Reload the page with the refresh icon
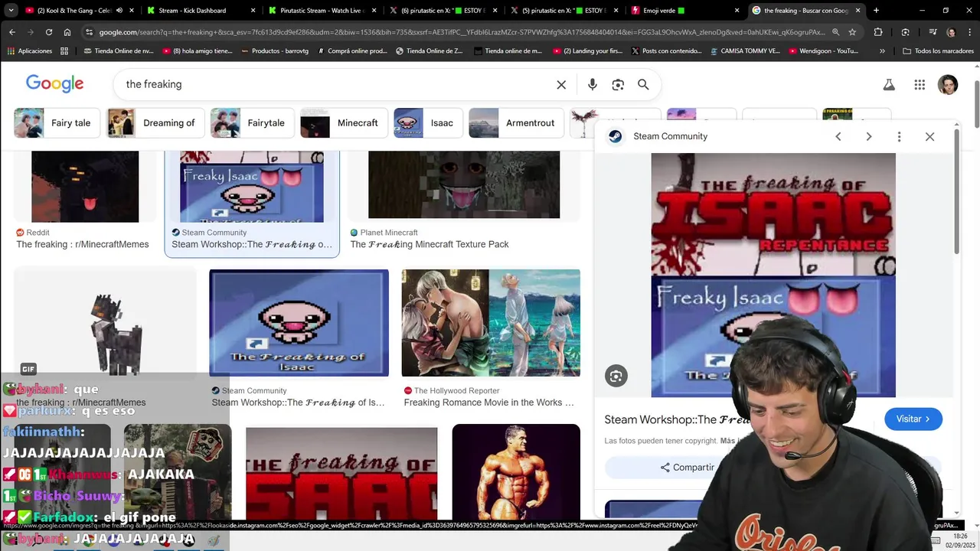This screenshot has width=980, height=551. (x=49, y=32)
